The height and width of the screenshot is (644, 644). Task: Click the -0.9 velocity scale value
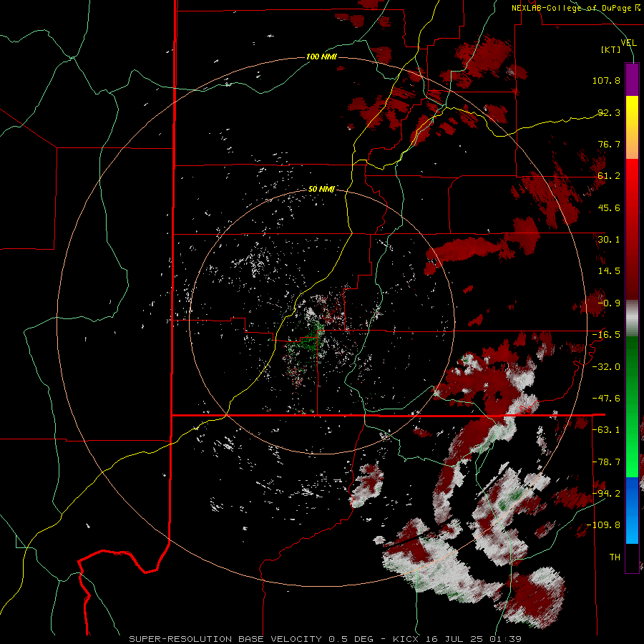(x=609, y=303)
